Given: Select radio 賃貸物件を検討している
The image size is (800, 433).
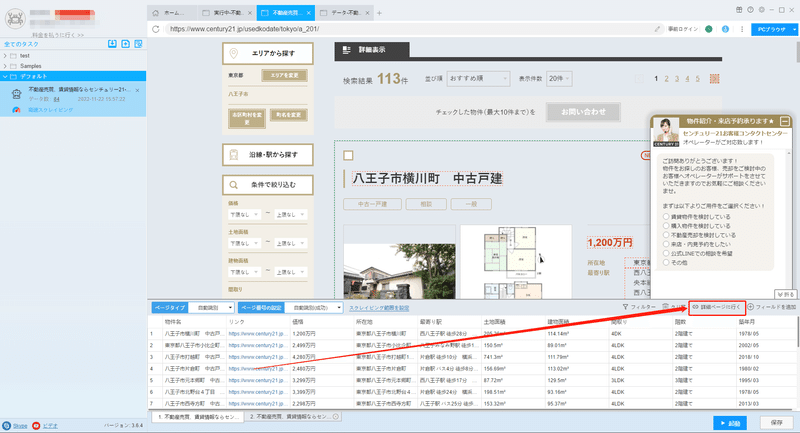Looking at the screenshot, I should tap(666, 216).
